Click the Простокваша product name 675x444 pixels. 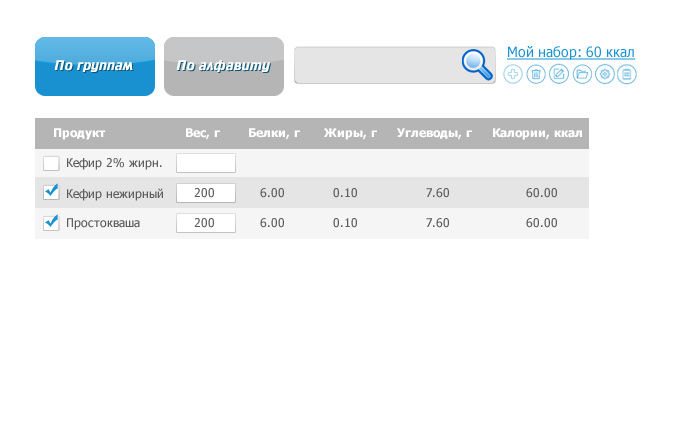point(103,223)
